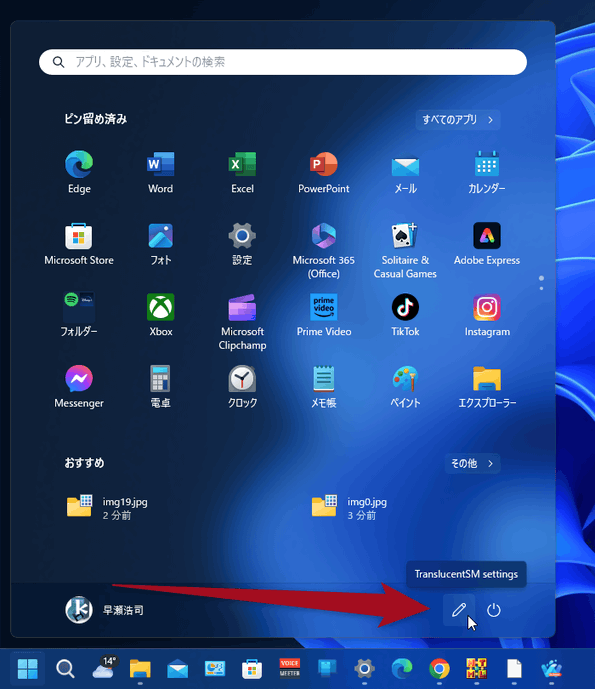The height and width of the screenshot is (689, 595).
Task: Open the Voicemeeter taskbar icon
Action: point(290,669)
